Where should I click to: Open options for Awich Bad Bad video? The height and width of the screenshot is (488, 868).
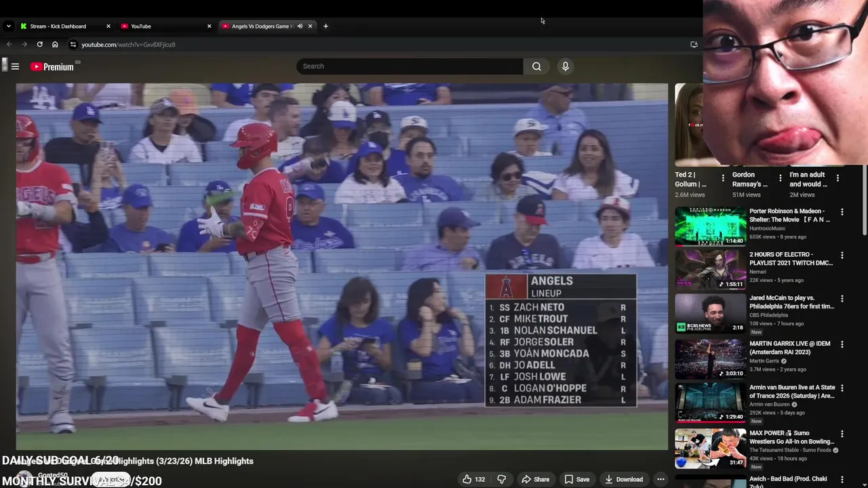(x=842, y=479)
